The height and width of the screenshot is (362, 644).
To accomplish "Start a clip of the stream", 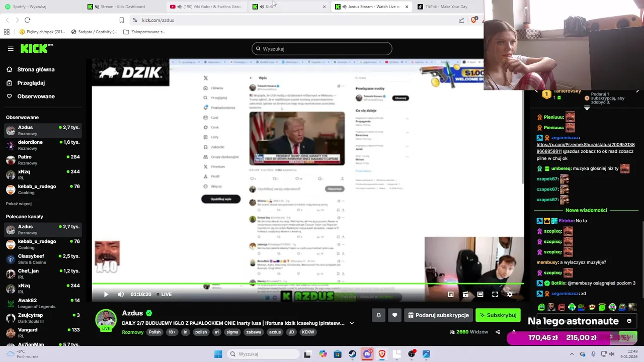I will (465, 294).
